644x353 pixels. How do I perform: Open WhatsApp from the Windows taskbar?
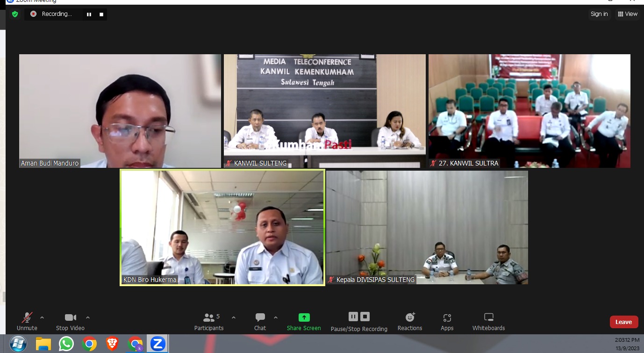click(66, 344)
